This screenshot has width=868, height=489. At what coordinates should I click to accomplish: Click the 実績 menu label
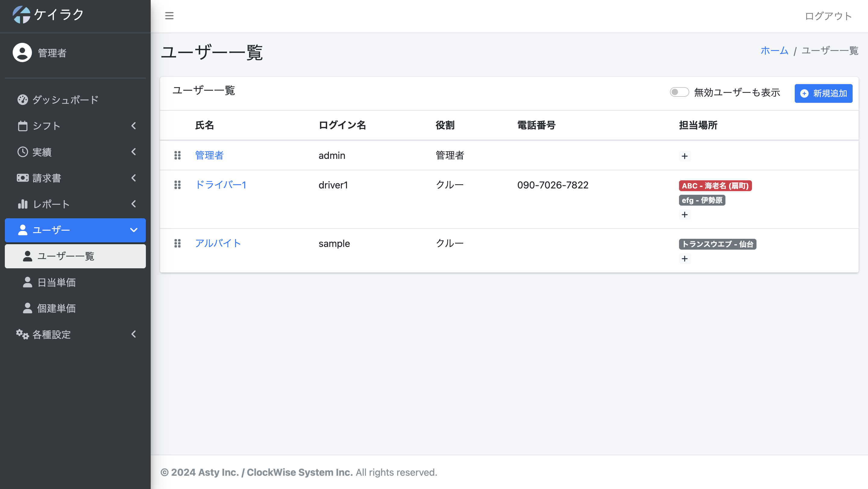[42, 152]
